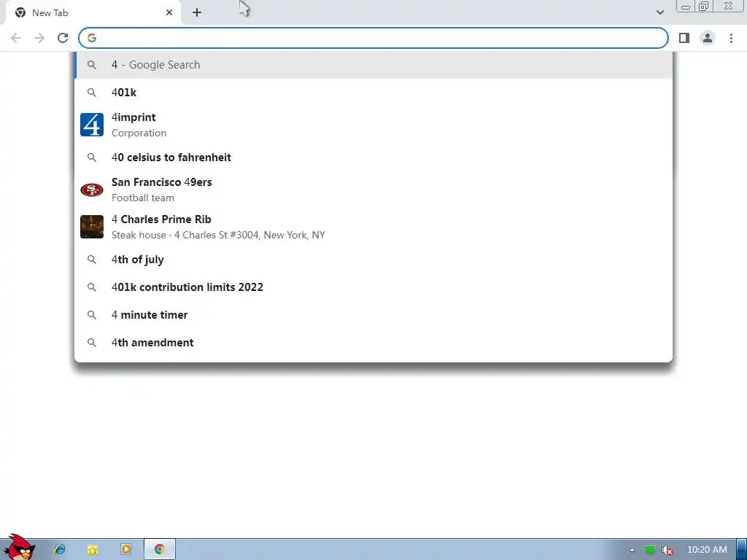747x560 pixels.
Task: Choose '4 minute timer' suggestion
Action: (x=373, y=315)
